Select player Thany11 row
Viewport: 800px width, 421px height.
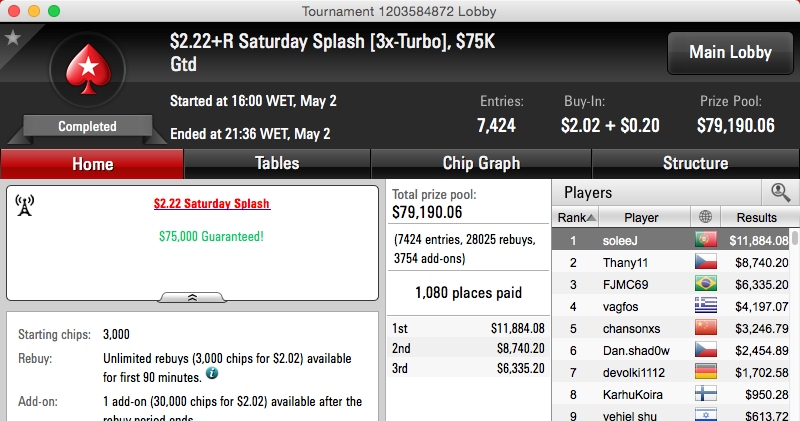pos(671,262)
